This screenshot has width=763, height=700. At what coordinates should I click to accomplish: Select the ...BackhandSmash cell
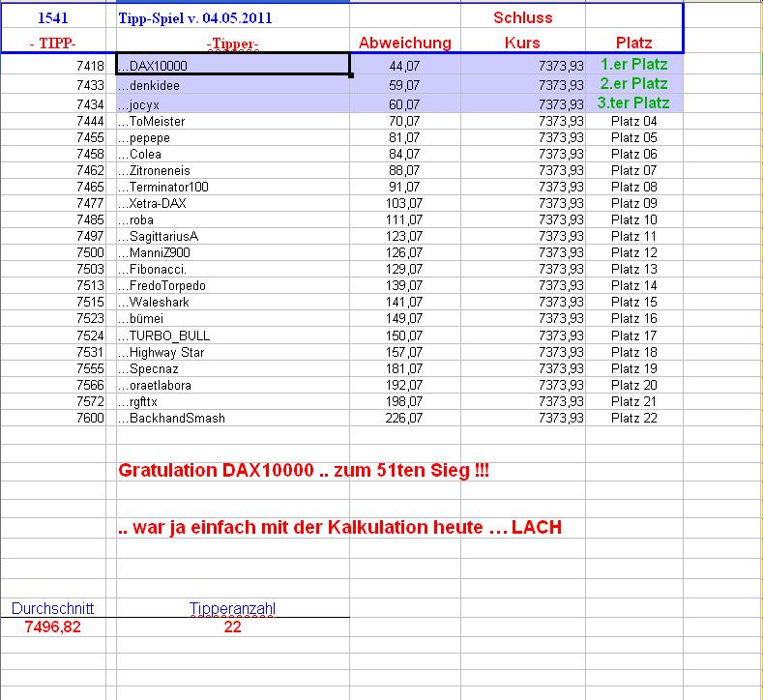click(233, 419)
